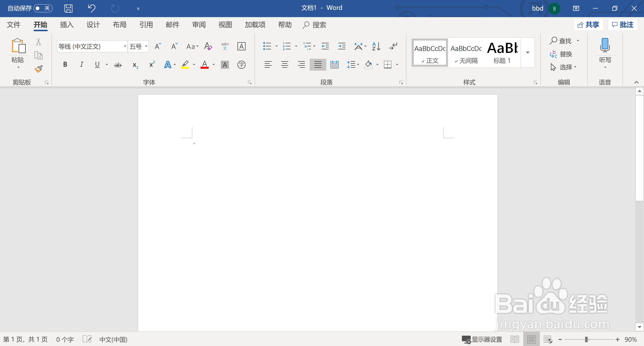
Task: Click the Format Painter brush icon
Action: coord(38,69)
